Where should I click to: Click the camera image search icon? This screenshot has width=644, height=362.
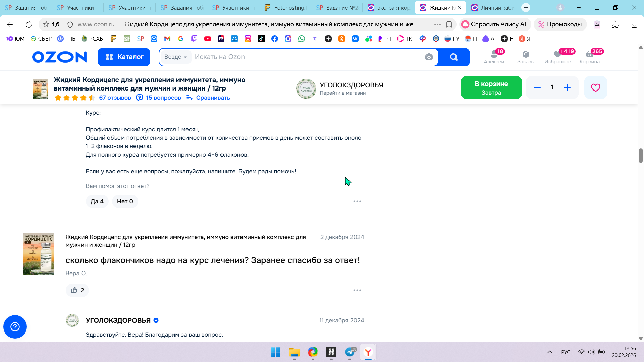pyautogui.click(x=429, y=57)
